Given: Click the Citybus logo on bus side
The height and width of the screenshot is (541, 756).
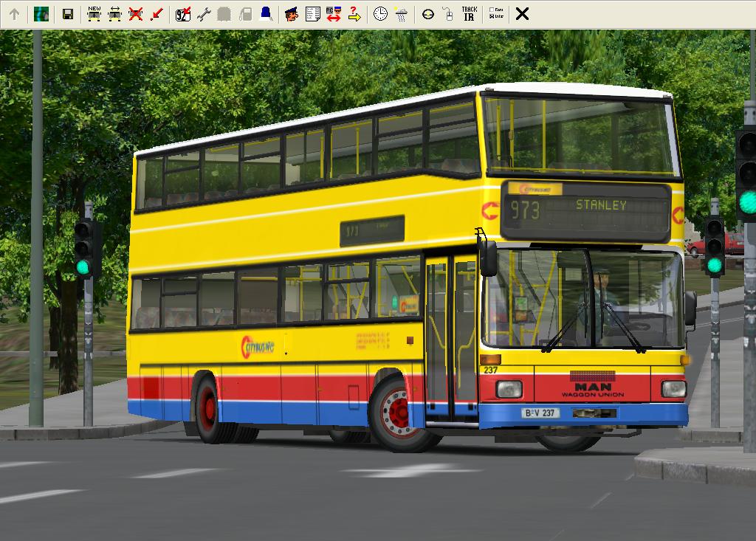Looking at the screenshot, I should click(258, 347).
